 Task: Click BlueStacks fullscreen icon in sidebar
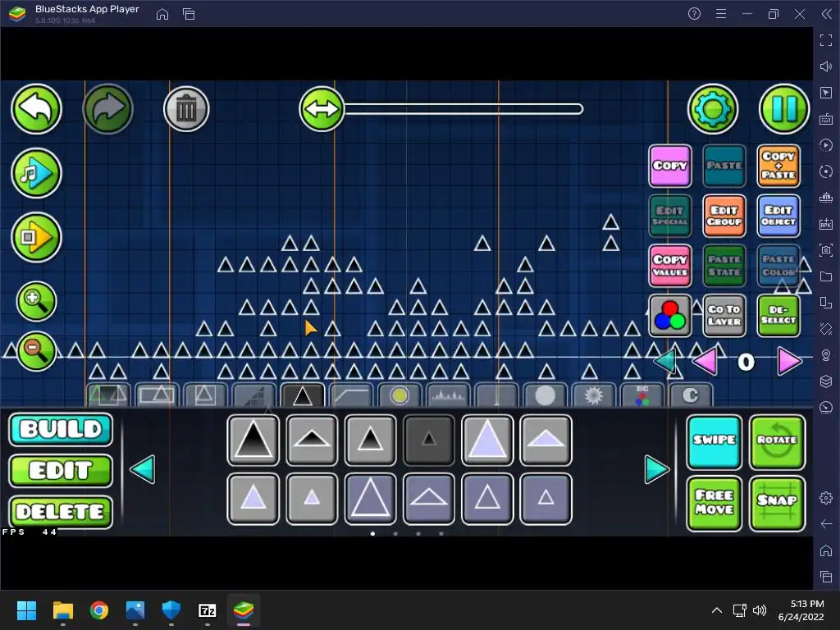(826, 39)
